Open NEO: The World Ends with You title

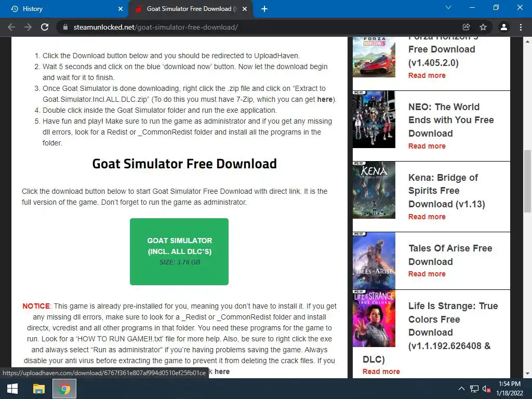pos(451,120)
